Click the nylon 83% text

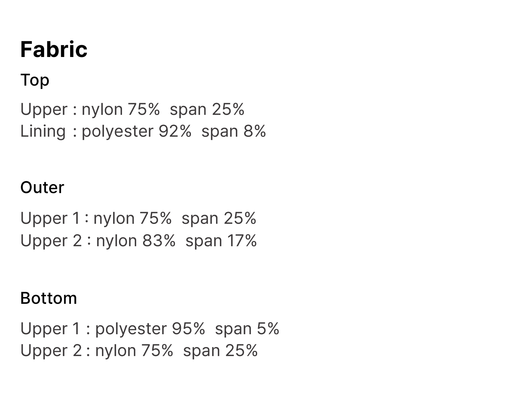[136, 240]
